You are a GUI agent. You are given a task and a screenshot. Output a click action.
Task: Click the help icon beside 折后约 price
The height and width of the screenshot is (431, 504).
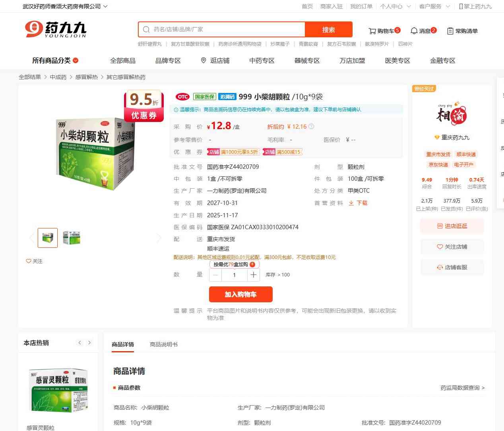(x=311, y=127)
